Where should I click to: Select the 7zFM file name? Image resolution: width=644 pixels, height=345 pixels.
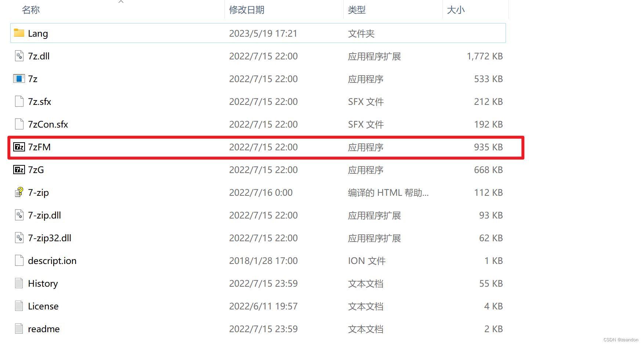(x=39, y=147)
